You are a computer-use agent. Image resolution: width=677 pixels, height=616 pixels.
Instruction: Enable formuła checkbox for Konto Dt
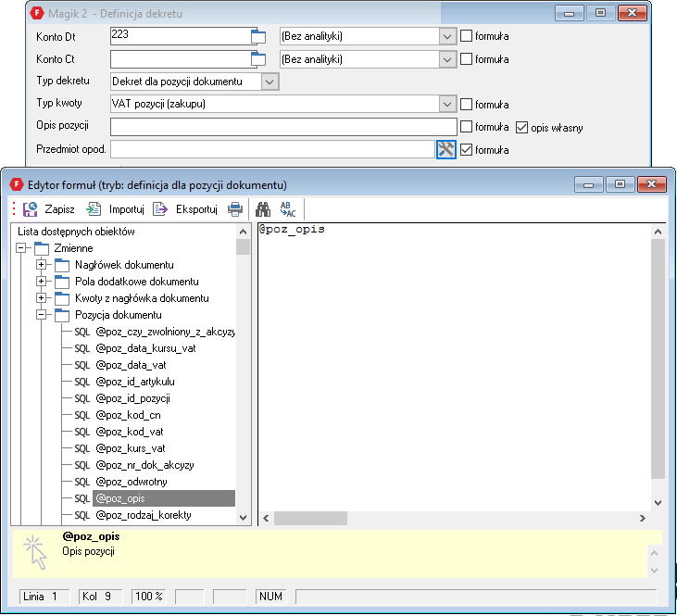pos(467,36)
